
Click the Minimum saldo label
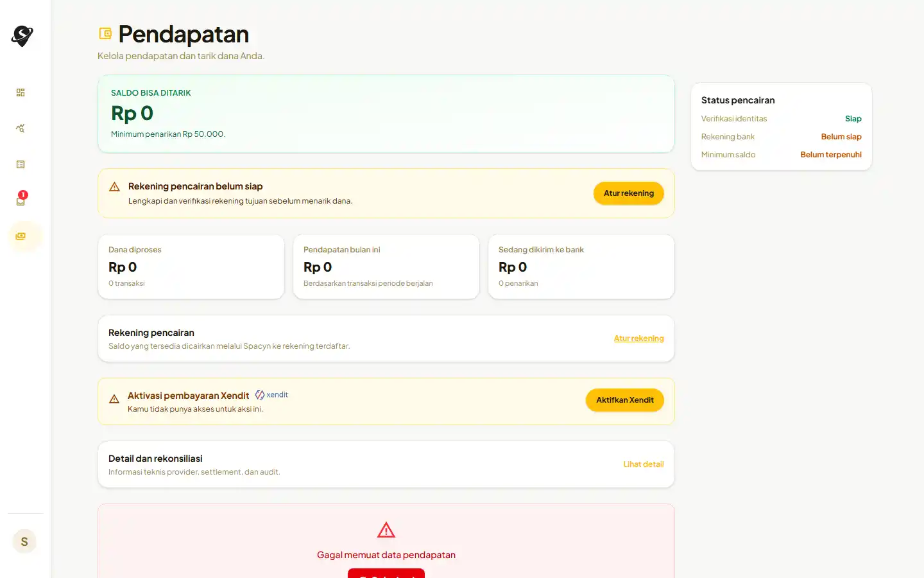(728, 155)
